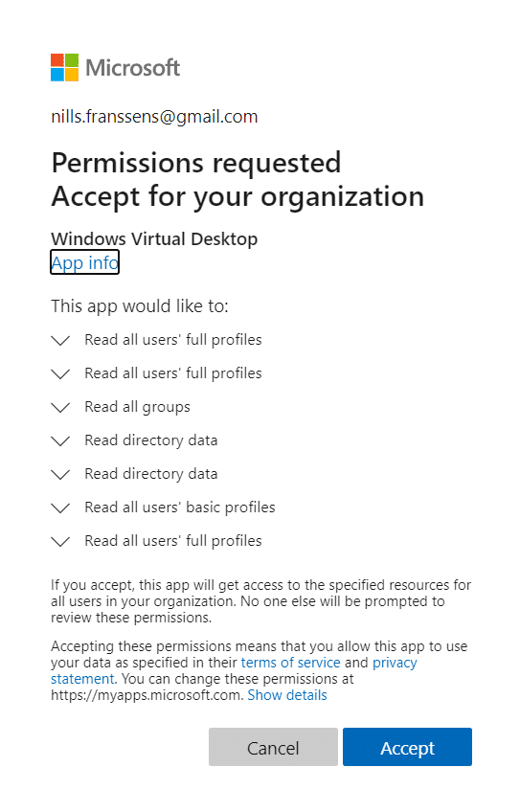This screenshot has height=812, width=520.
Task: Expand last "Read all users' full profiles" chevron
Action: pyautogui.click(x=60, y=542)
